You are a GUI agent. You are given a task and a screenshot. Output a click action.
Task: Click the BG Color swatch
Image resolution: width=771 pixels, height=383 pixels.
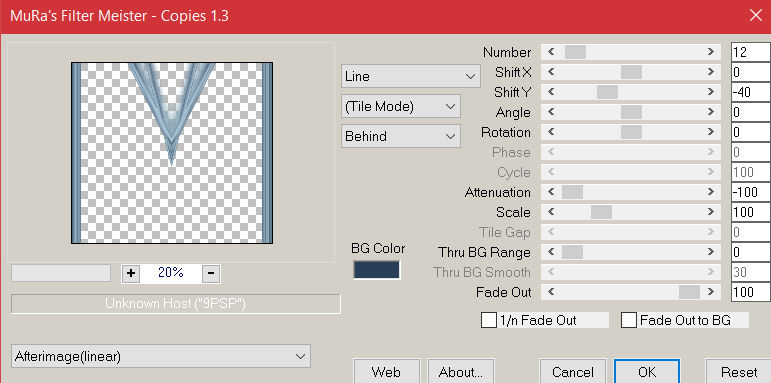(377, 270)
